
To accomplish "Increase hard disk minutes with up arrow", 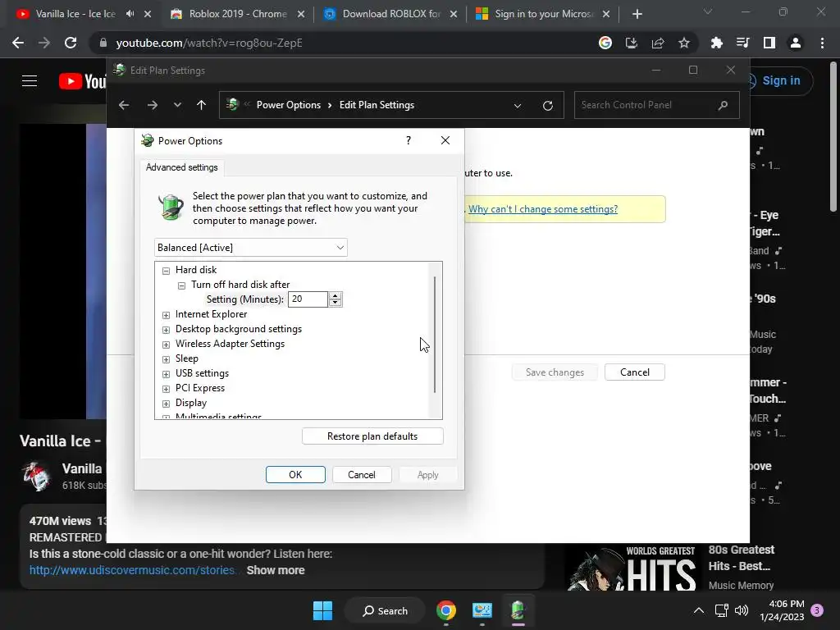I will point(336,295).
